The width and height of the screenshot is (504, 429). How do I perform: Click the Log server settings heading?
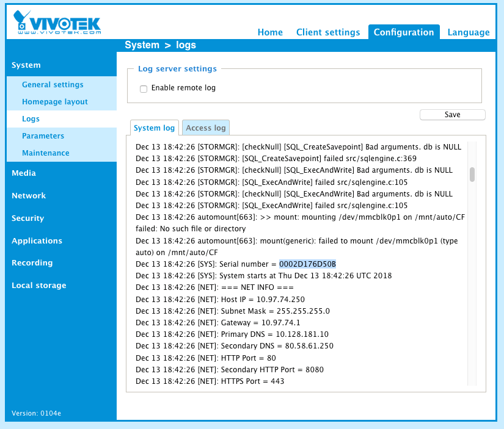tap(177, 69)
